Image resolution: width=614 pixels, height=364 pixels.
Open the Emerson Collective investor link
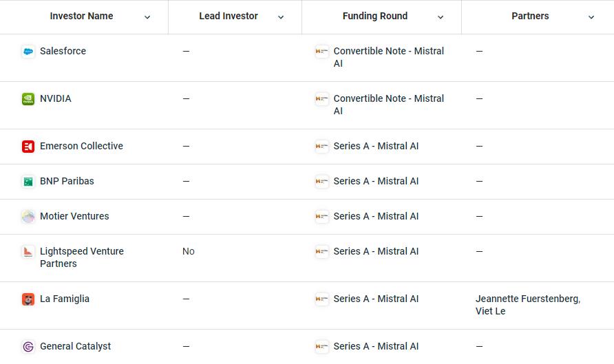[81, 146]
